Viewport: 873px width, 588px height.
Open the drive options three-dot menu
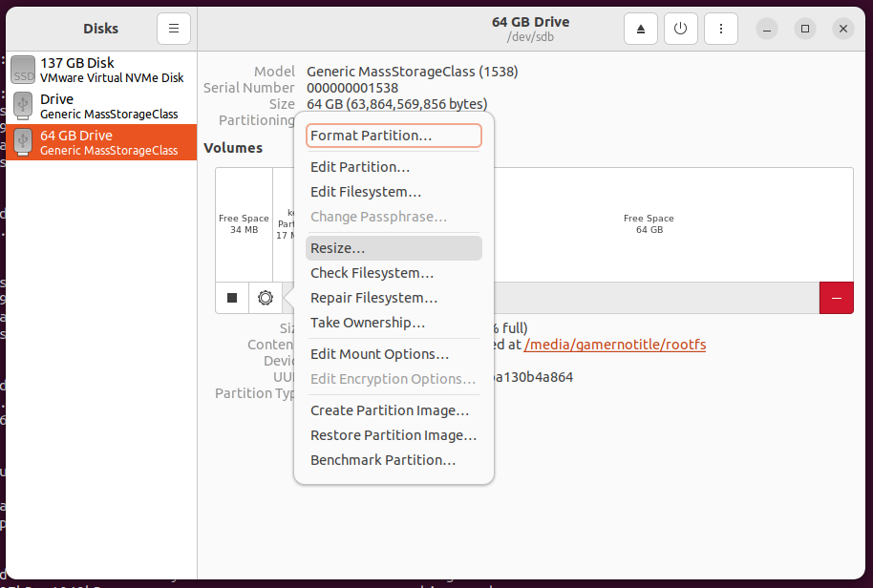point(719,29)
